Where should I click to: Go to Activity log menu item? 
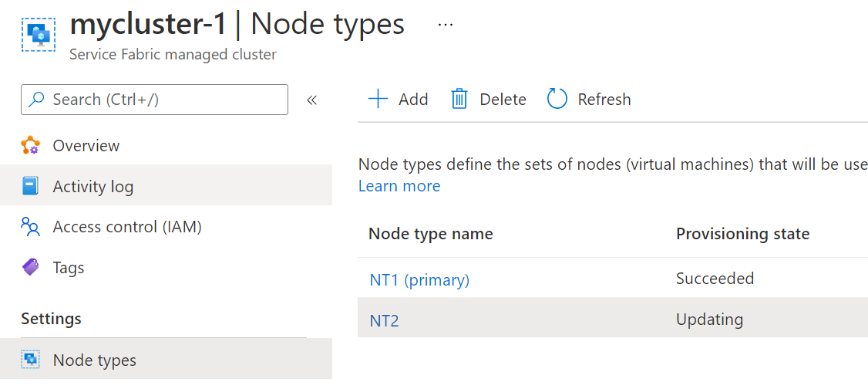[x=93, y=187]
